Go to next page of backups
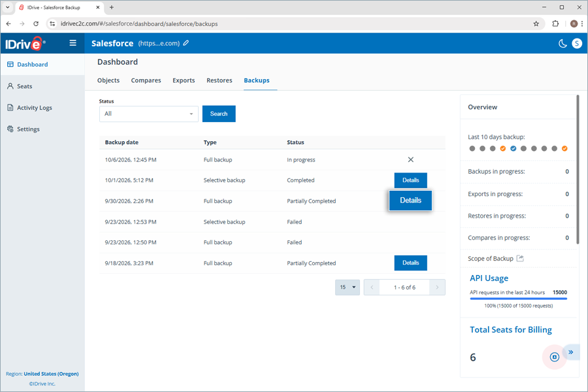Image resolution: width=588 pixels, height=392 pixels. (x=437, y=287)
